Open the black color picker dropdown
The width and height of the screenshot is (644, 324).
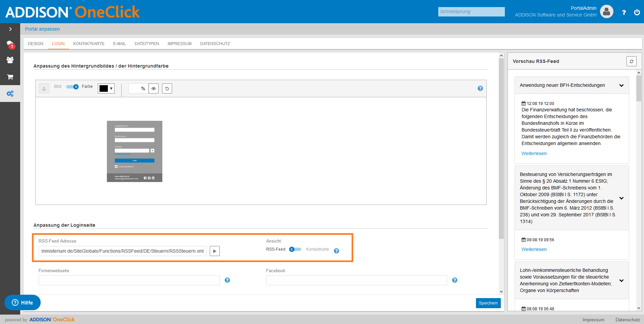[106, 88]
